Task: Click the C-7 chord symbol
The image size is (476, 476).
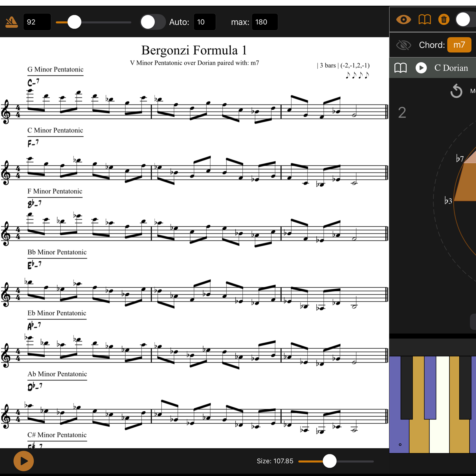Action: tap(33, 82)
